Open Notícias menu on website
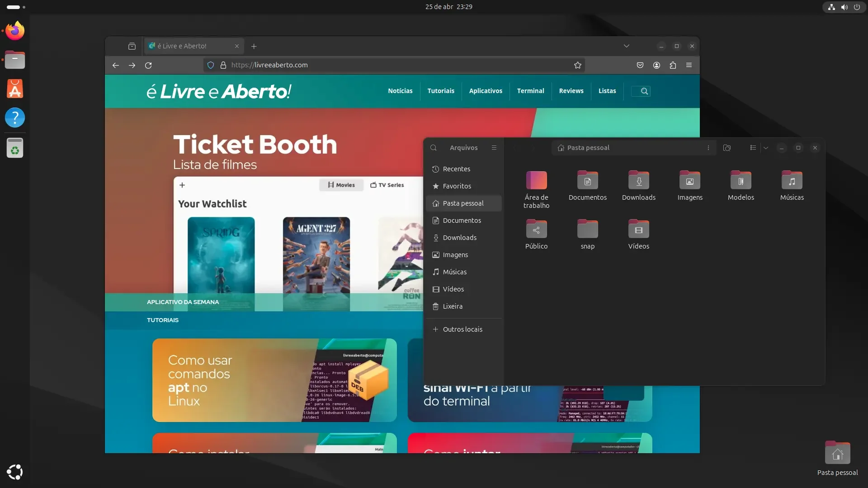Viewport: 868px width, 488px height. pyautogui.click(x=400, y=91)
